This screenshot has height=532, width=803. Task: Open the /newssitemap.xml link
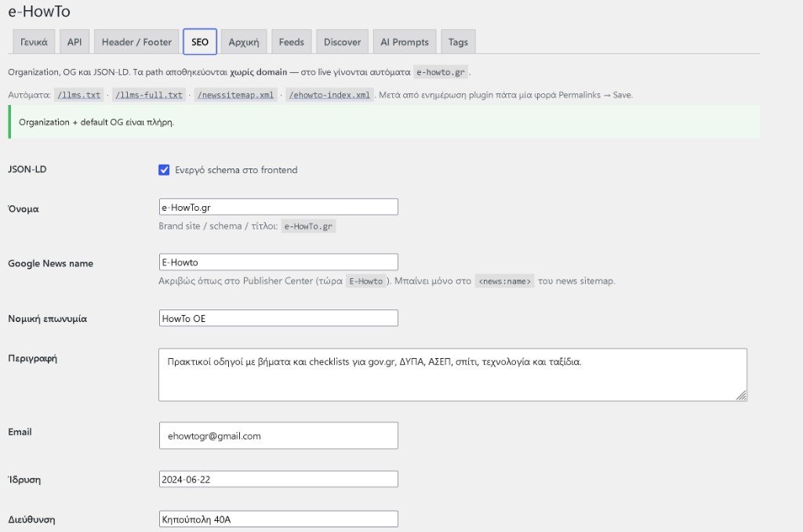point(235,95)
